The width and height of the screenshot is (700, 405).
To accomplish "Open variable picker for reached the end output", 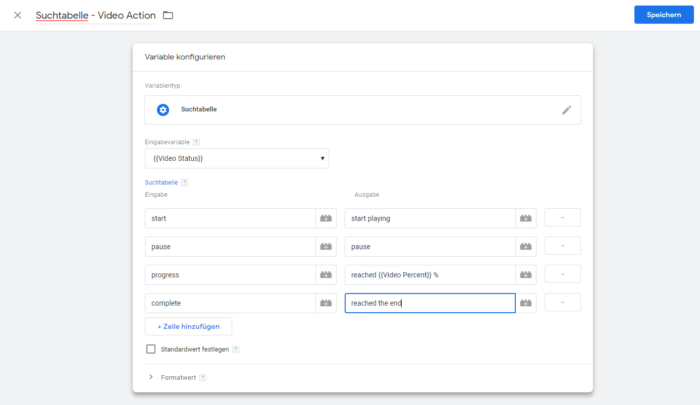I will click(525, 303).
